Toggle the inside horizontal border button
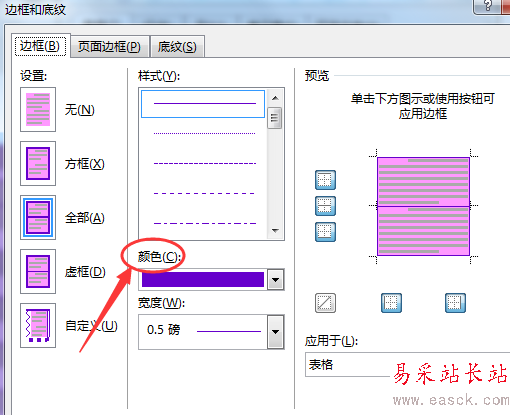 (325, 206)
